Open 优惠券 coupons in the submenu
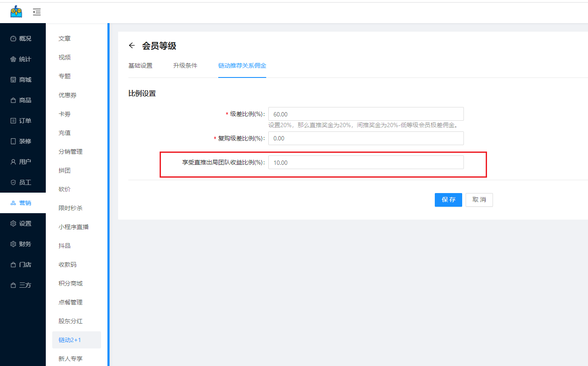Screen dimensions: 588x366 pyautogui.click(x=68, y=95)
